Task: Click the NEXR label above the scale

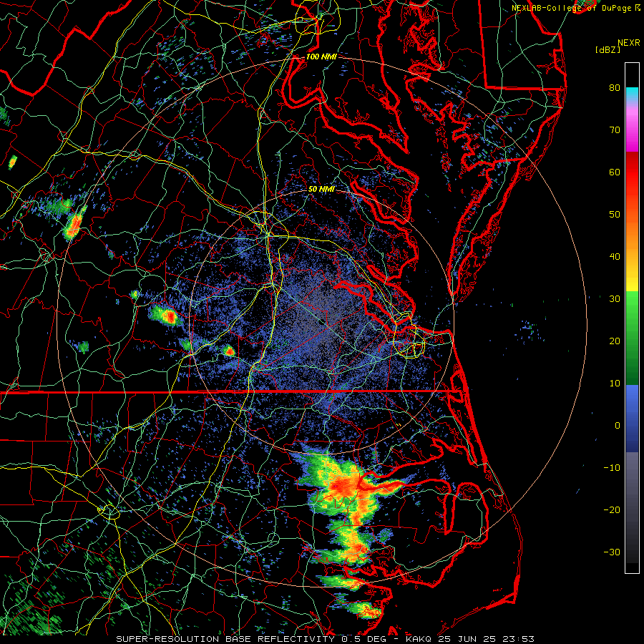Action: (x=629, y=43)
